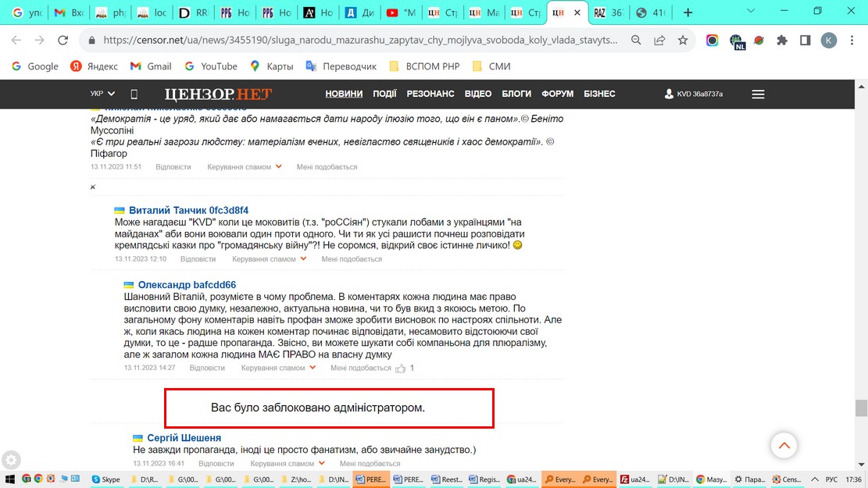Open the РЕЗОНАНС section
The image size is (868, 488).
[430, 94]
